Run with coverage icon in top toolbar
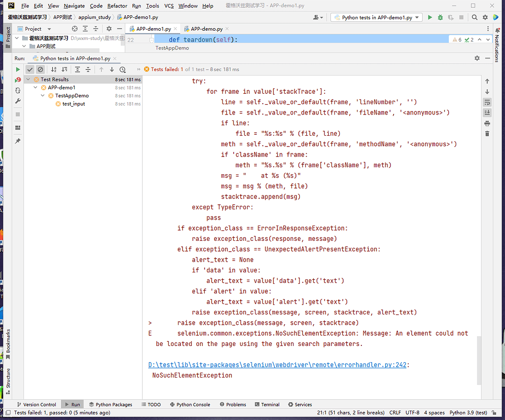The image size is (505, 420). tap(451, 17)
